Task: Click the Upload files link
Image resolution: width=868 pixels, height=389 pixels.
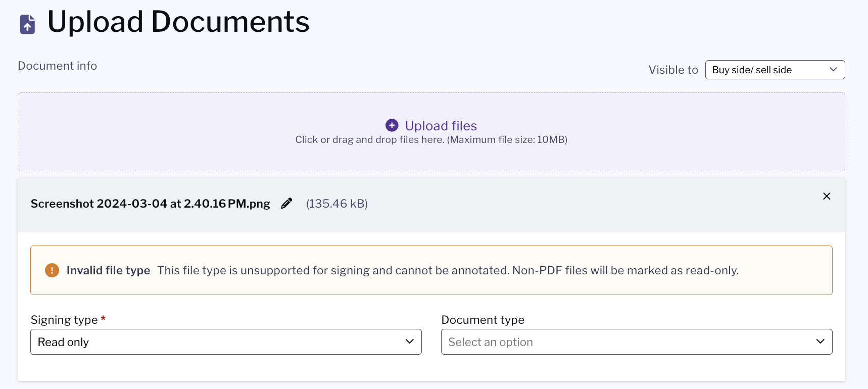Action: tap(441, 125)
